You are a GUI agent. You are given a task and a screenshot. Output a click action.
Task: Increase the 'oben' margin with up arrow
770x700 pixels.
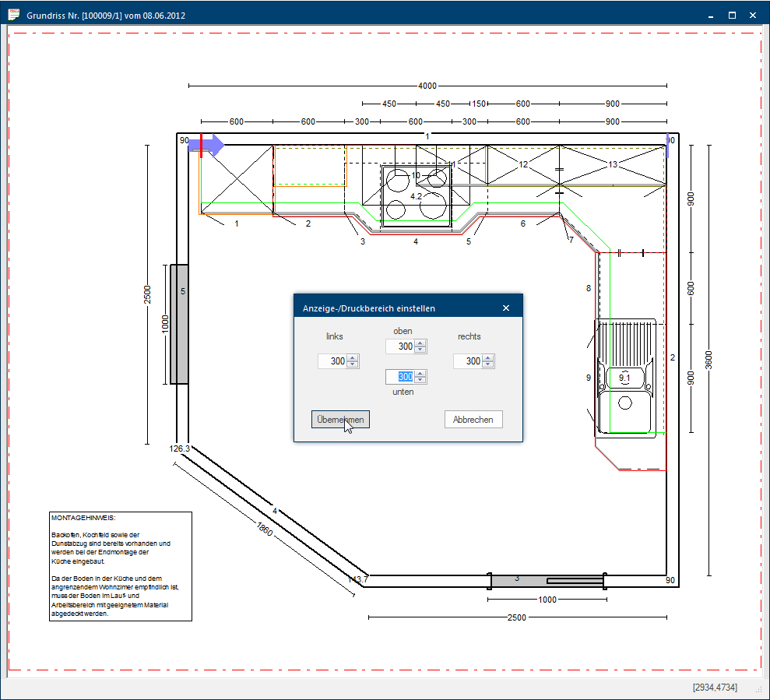click(420, 343)
